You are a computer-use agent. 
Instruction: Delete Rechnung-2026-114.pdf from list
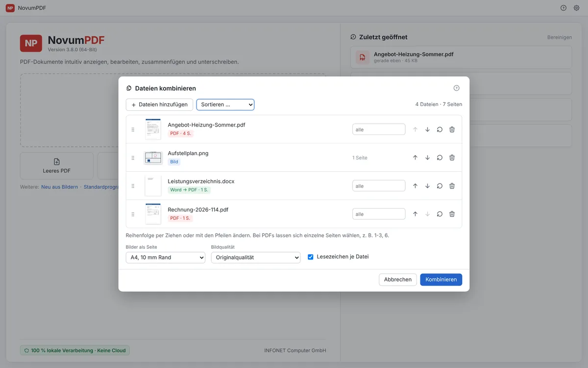click(x=452, y=214)
